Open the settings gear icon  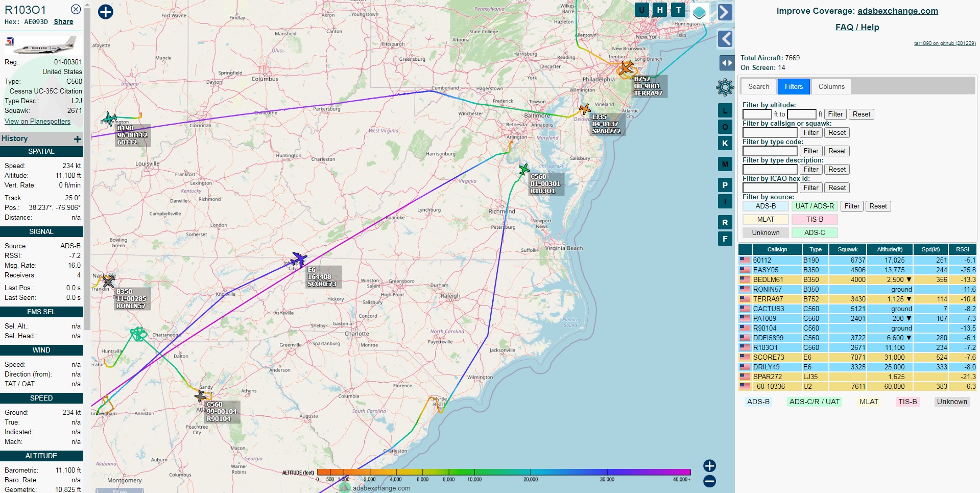[725, 87]
